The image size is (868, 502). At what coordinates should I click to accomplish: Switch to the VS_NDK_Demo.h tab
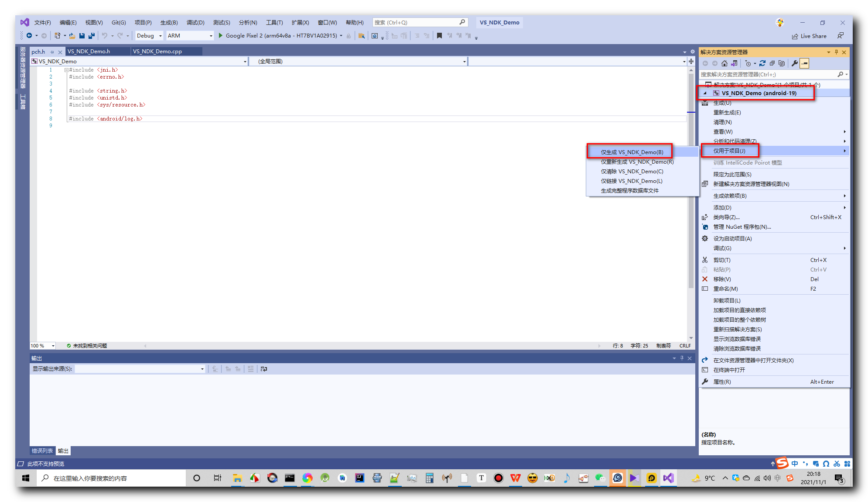pos(89,52)
